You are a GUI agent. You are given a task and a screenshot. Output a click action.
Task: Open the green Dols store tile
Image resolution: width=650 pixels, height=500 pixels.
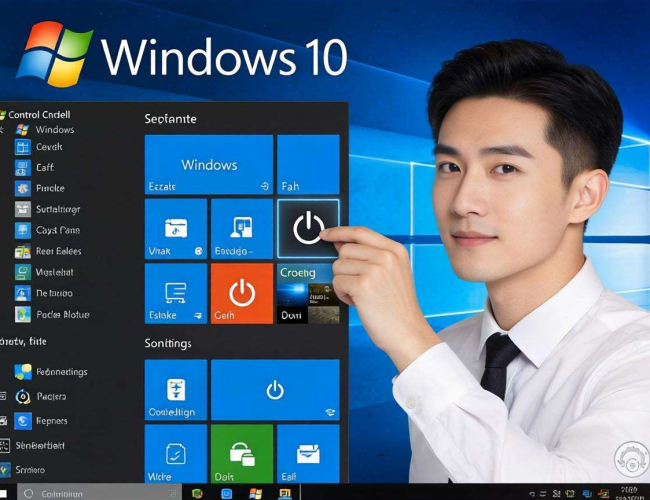(x=242, y=454)
